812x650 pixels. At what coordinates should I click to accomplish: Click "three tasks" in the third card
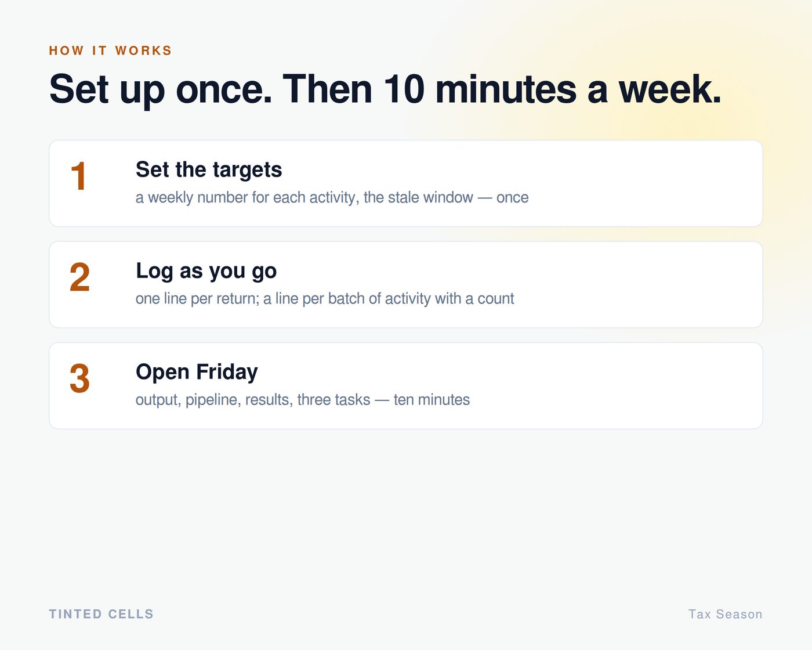click(333, 399)
